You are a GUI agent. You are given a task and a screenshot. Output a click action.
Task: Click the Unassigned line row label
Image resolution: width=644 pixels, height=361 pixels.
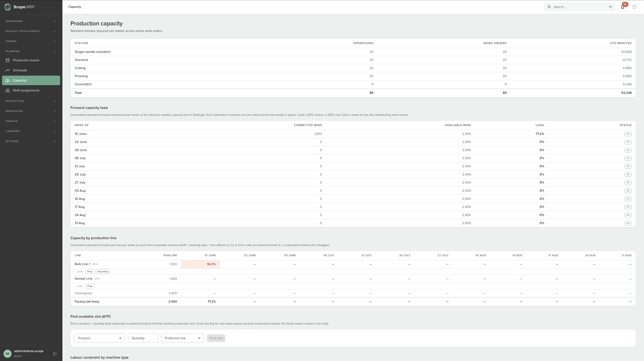(83, 293)
